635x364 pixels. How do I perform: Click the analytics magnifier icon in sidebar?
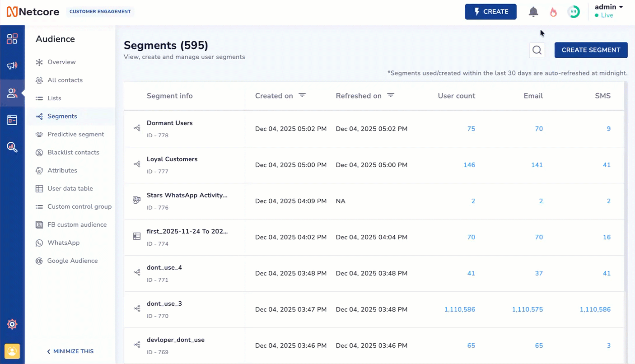click(12, 147)
